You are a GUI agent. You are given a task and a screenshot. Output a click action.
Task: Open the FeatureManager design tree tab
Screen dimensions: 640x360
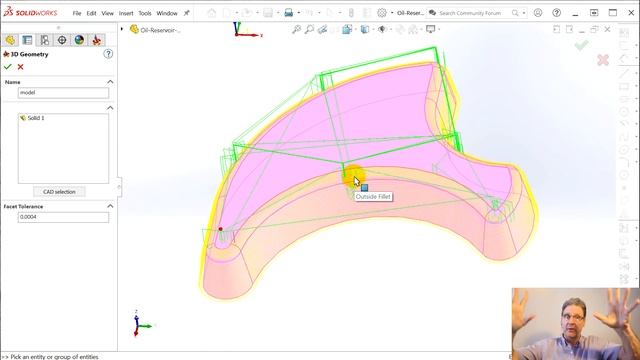pyautogui.click(x=10, y=40)
